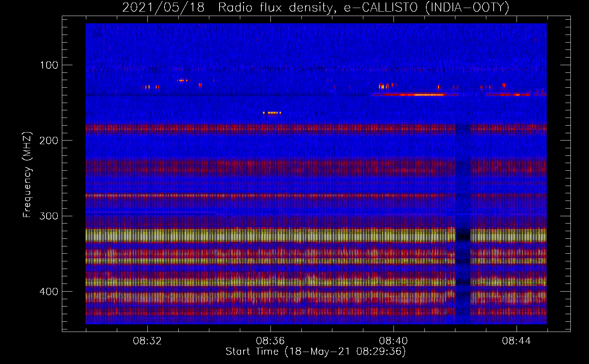Click the 400 frequency tick label
Viewport: 589px width, 364px height.
[49, 292]
